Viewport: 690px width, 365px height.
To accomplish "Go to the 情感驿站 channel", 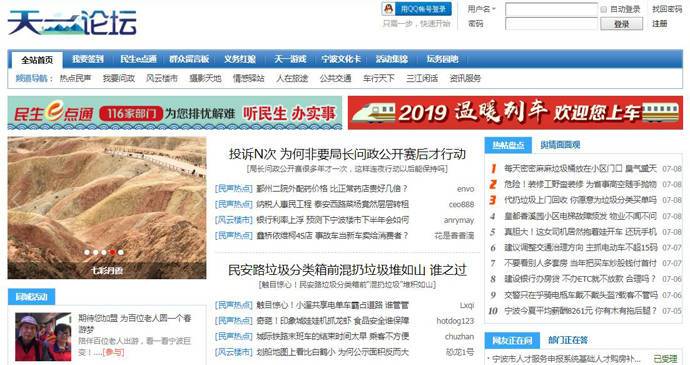I will tap(248, 78).
